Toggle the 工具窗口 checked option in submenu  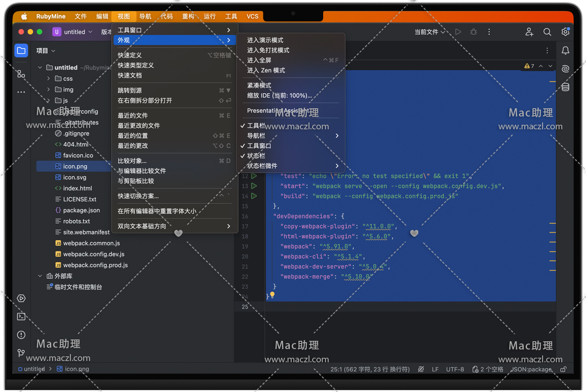click(x=259, y=146)
